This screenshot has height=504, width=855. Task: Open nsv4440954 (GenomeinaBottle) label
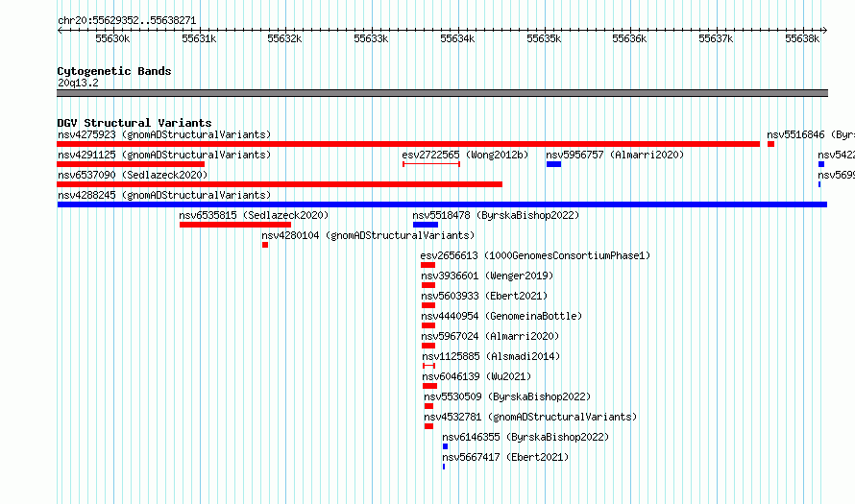pyautogui.click(x=501, y=316)
